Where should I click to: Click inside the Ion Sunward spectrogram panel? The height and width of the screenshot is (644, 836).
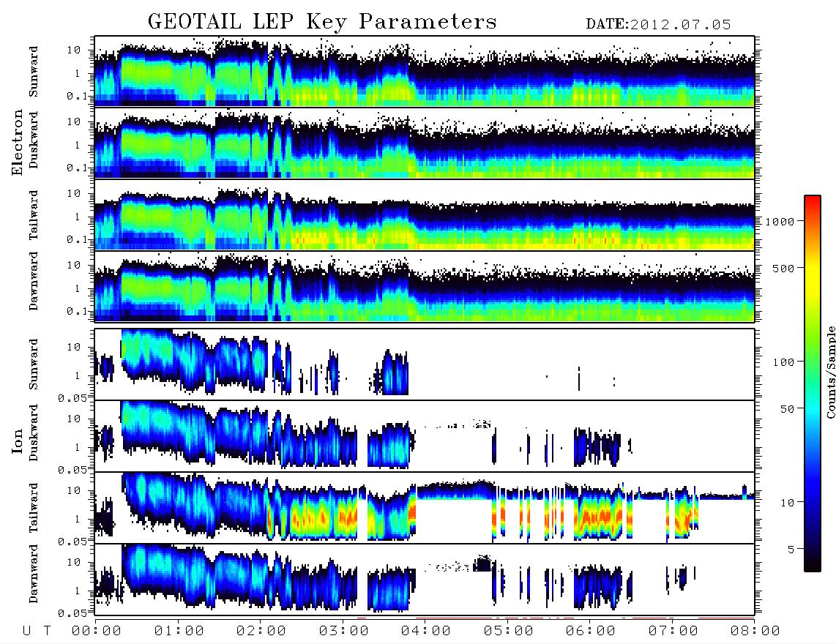coord(425,364)
